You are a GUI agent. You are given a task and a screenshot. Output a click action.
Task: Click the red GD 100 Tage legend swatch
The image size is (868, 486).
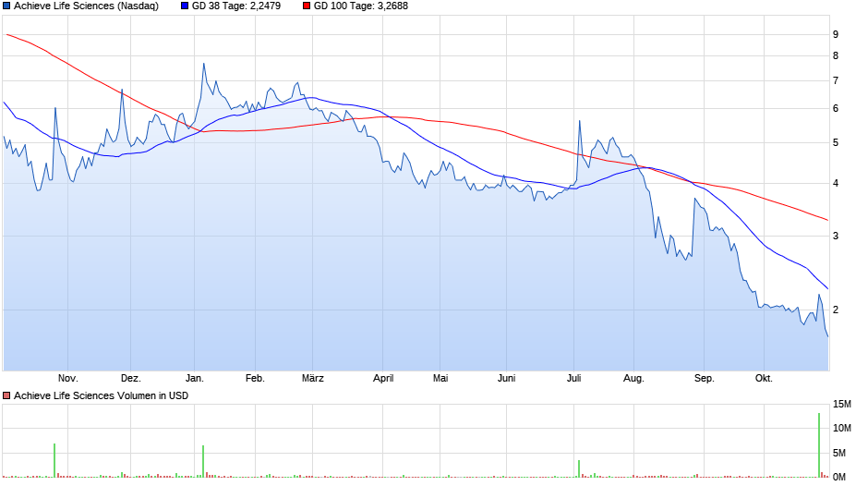pos(307,6)
